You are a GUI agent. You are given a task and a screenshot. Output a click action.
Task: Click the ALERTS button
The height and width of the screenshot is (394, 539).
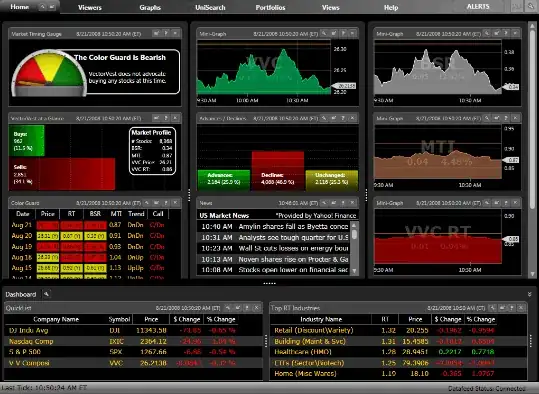[478, 7]
